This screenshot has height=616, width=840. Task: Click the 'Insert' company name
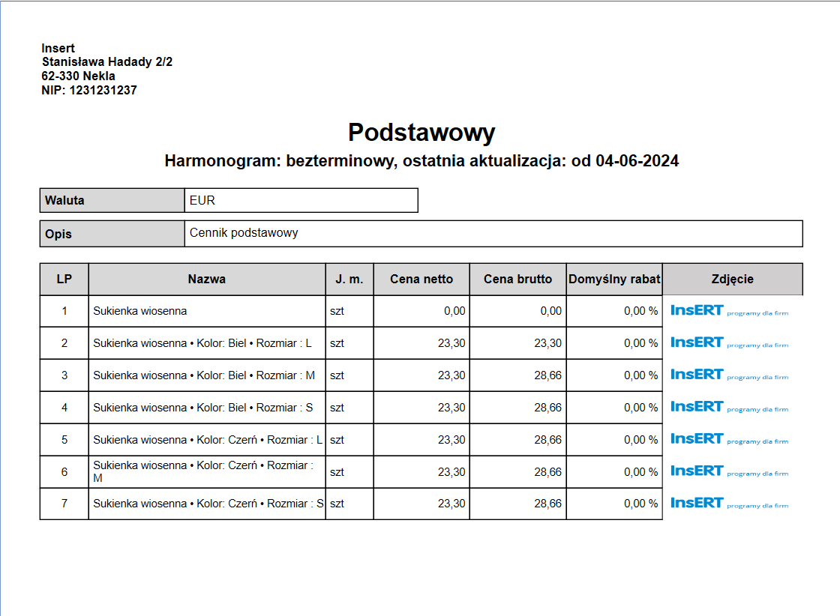pos(58,48)
